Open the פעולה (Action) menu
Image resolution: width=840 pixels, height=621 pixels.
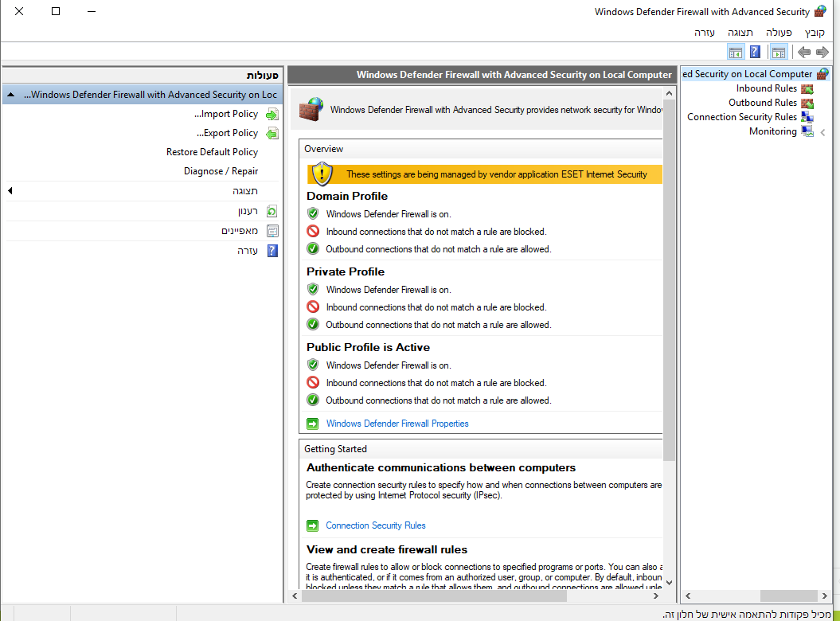point(779,33)
